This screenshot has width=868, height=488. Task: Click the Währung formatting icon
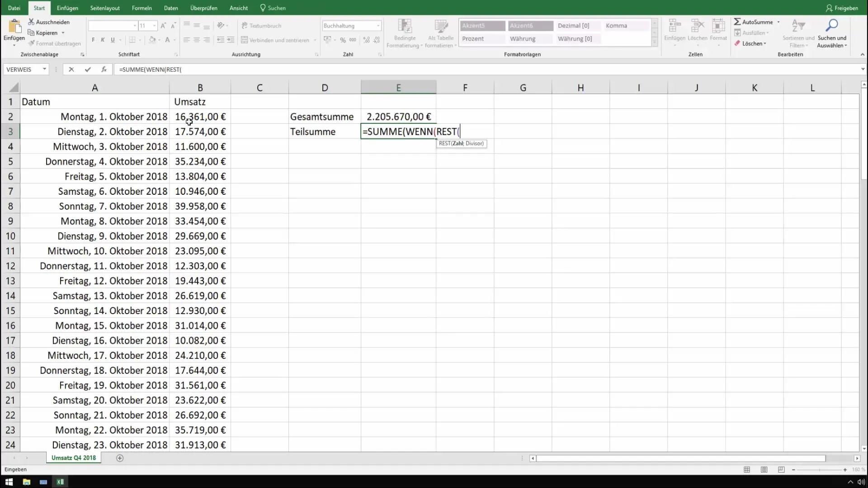[523, 38]
